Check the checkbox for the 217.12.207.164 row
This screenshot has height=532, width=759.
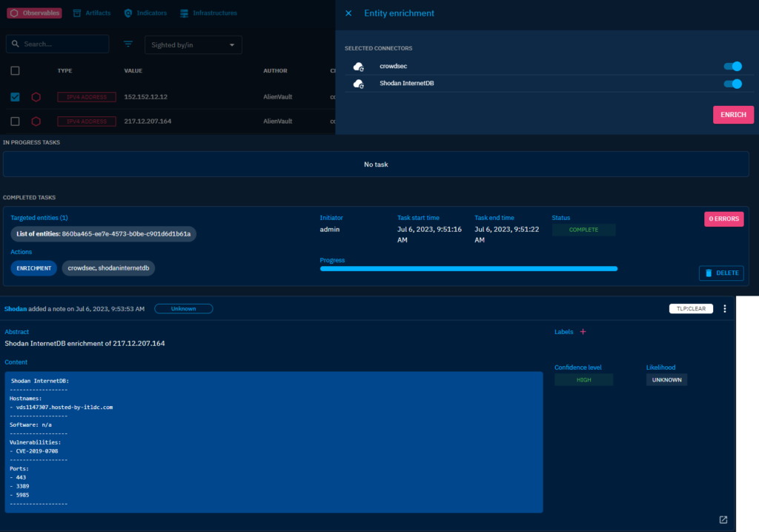point(15,121)
